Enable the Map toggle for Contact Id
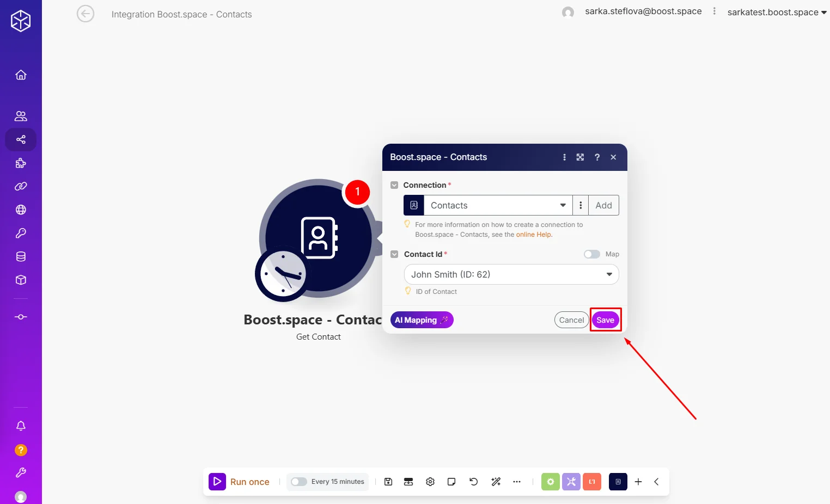 (x=592, y=254)
